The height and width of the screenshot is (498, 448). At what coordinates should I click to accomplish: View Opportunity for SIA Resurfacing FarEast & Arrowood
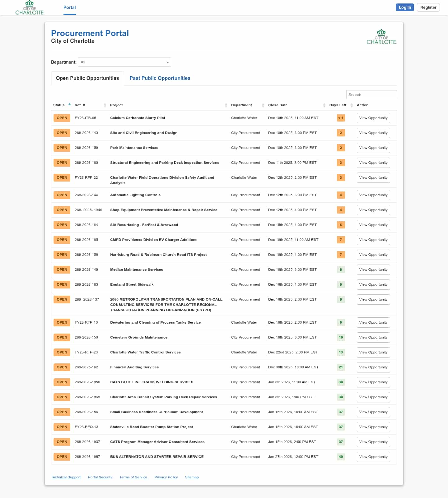pyautogui.click(x=373, y=225)
